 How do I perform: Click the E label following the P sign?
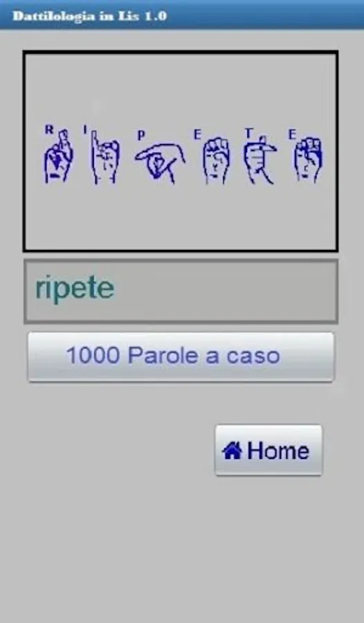197,135
